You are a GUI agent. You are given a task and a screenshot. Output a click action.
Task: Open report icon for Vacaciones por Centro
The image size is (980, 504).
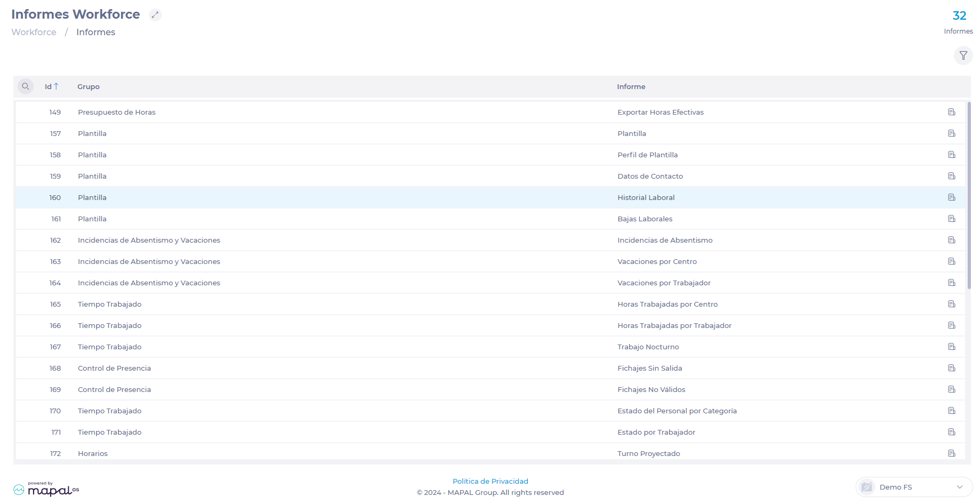coord(951,261)
